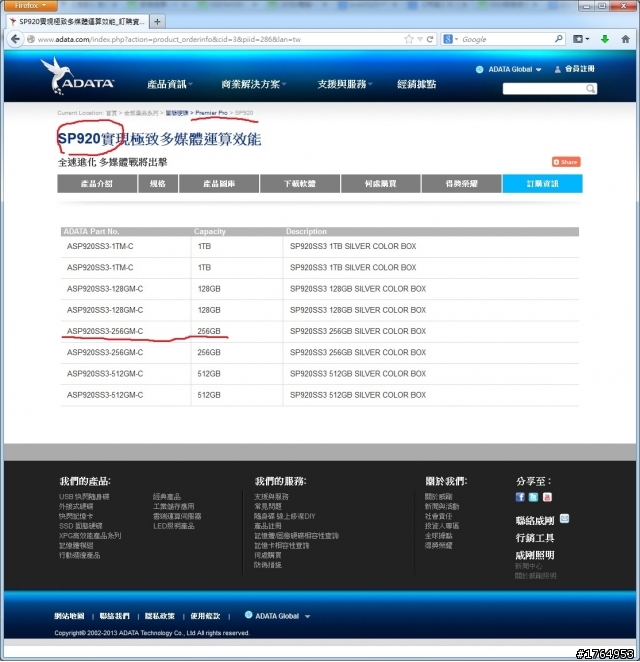This screenshot has height=662, width=640.
Task: Click the Capacity column header
Action: click(x=209, y=231)
